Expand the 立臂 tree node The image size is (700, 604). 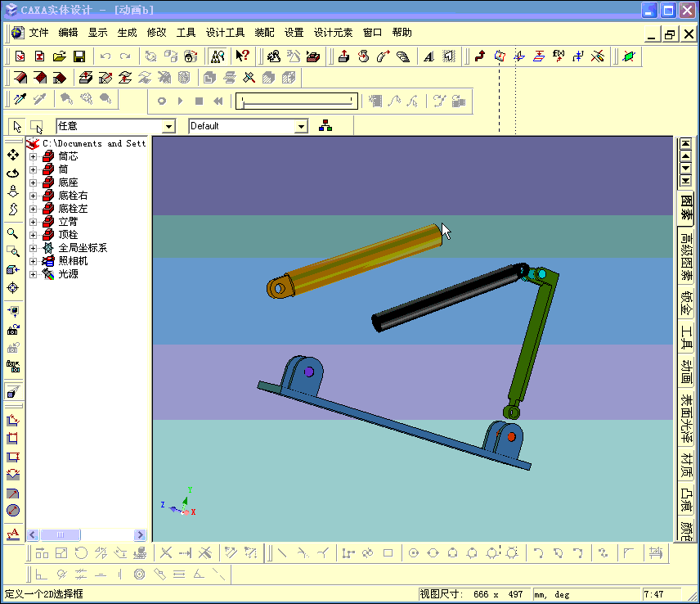point(33,222)
